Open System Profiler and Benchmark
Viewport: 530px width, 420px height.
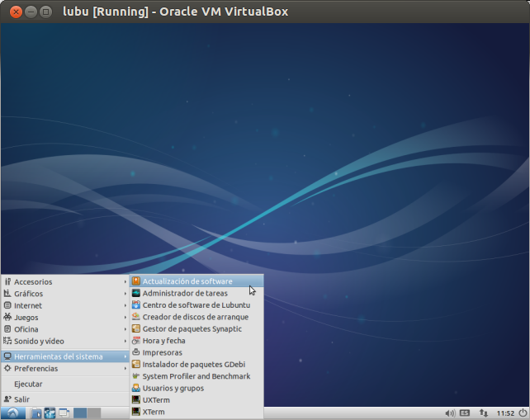click(196, 376)
